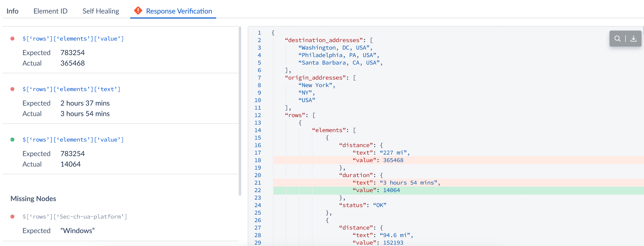Click red dot beside Sec-ch-ua-platform missing node
644x246 pixels.
12,217
